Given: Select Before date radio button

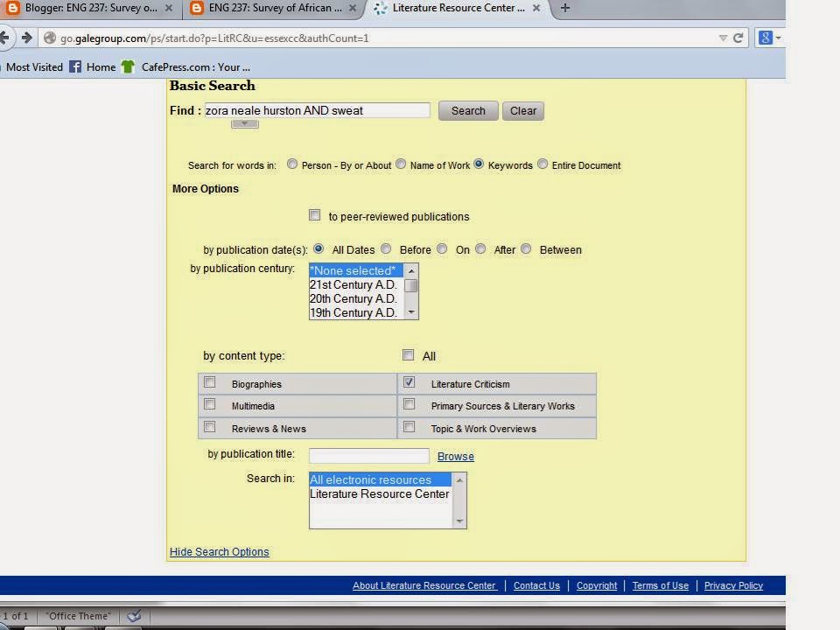Looking at the screenshot, I should pyautogui.click(x=386, y=248).
